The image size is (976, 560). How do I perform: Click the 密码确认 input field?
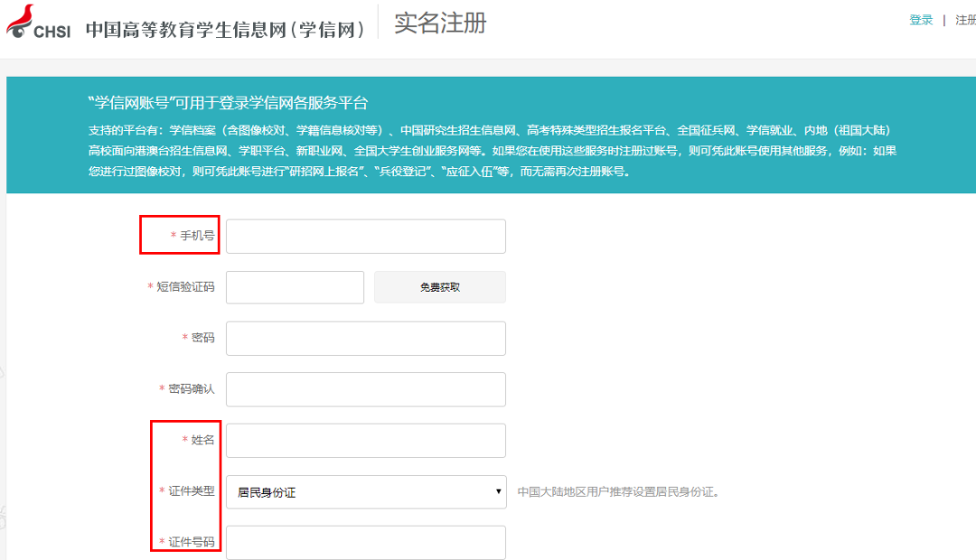[x=365, y=389]
